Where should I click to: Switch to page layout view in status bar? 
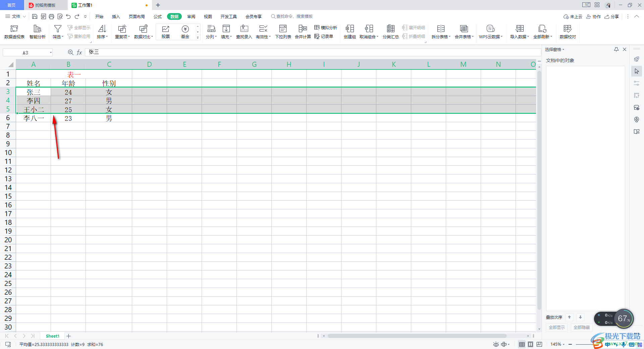click(x=531, y=344)
